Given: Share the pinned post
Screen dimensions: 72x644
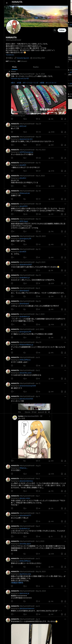Looking at the screenshot, I should click(65, 119).
